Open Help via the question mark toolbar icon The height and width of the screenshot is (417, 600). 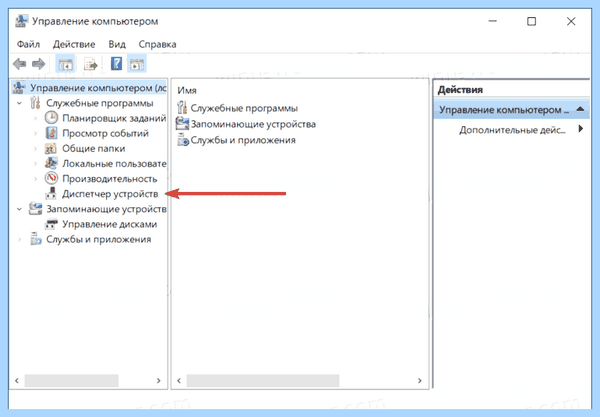116,64
